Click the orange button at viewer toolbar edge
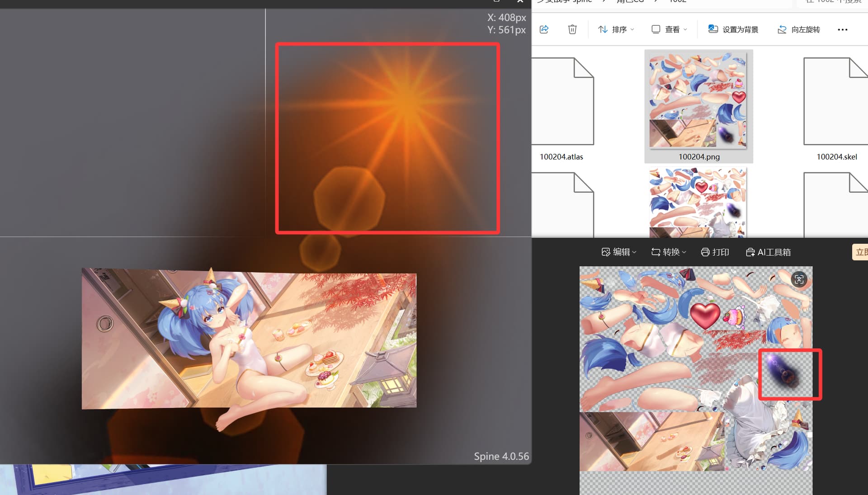The image size is (868, 495). 860,252
